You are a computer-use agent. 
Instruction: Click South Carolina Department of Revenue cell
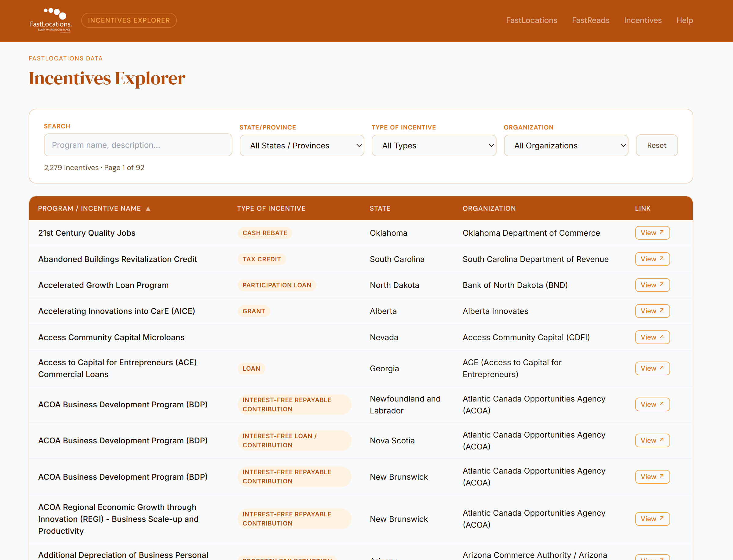tap(535, 259)
